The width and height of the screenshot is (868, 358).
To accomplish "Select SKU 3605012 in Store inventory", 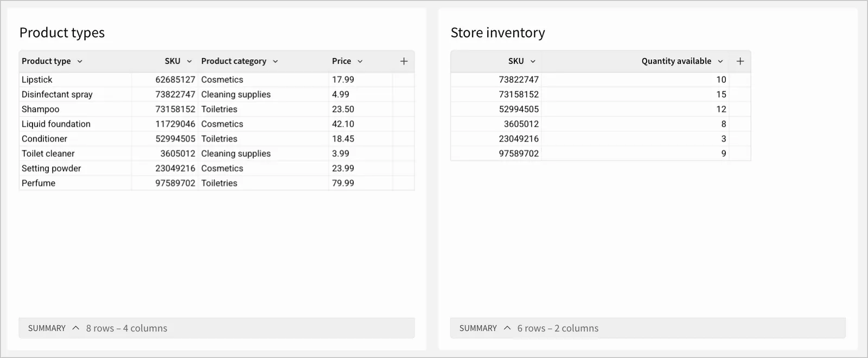I will [496, 124].
